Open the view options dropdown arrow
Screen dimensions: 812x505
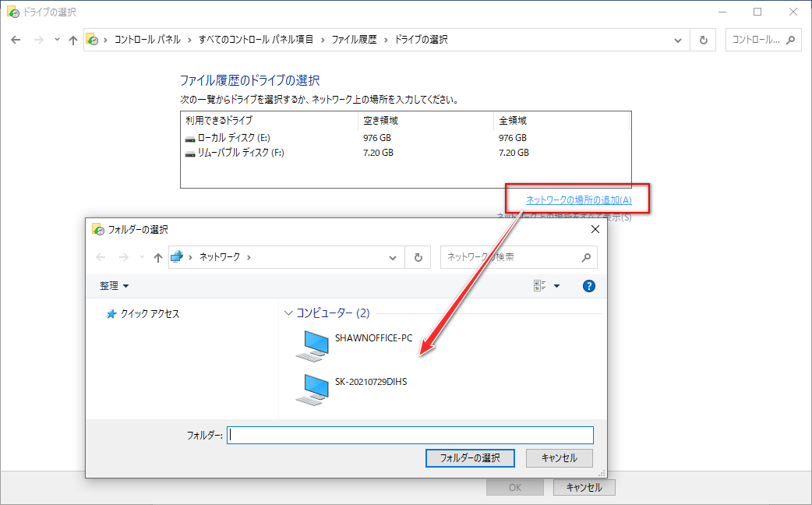(x=556, y=285)
